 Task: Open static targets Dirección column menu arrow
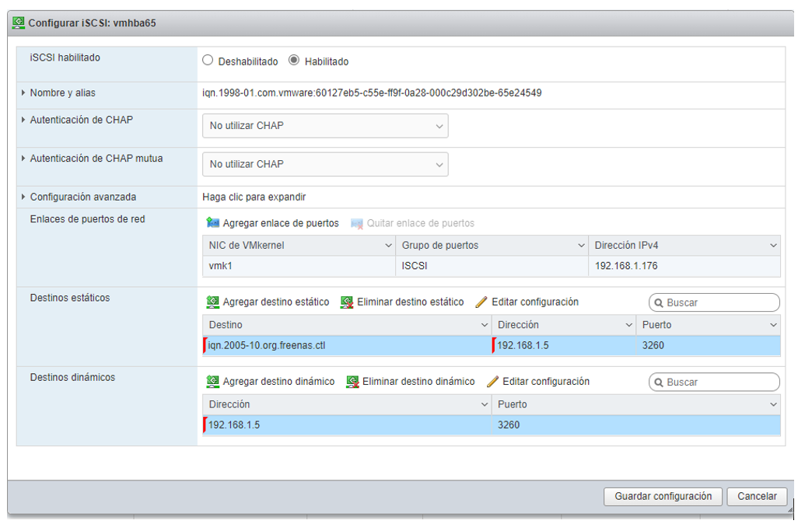coord(628,325)
